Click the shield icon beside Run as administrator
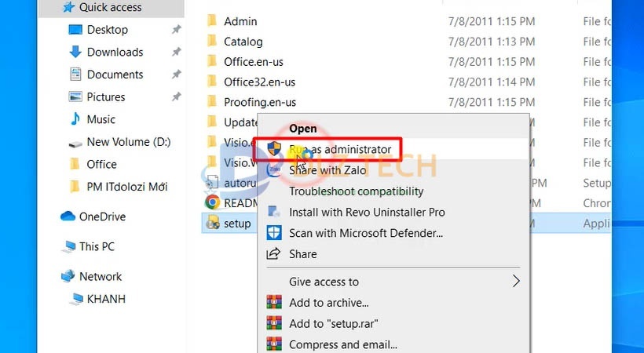The height and width of the screenshot is (353, 644). [274, 148]
